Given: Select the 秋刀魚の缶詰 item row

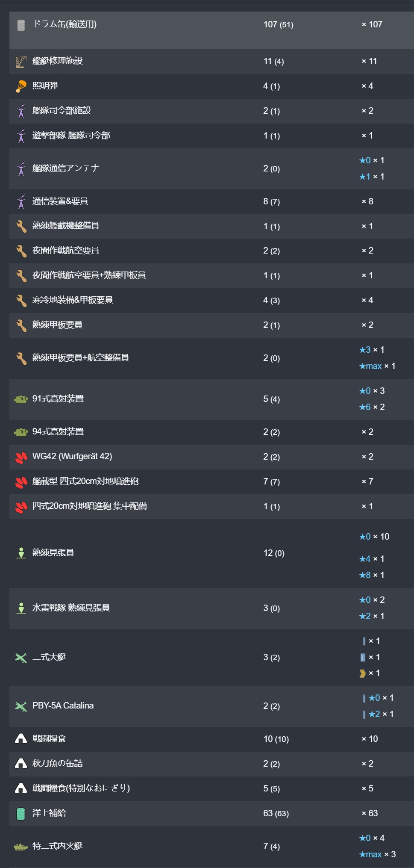Looking at the screenshot, I should 58,764.
